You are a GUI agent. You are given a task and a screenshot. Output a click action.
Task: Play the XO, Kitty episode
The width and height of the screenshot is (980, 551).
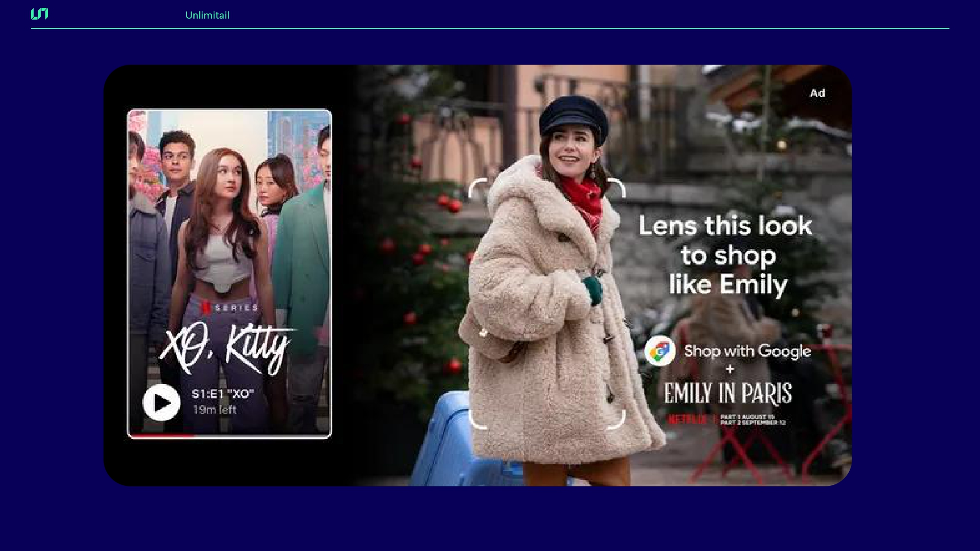(x=162, y=403)
